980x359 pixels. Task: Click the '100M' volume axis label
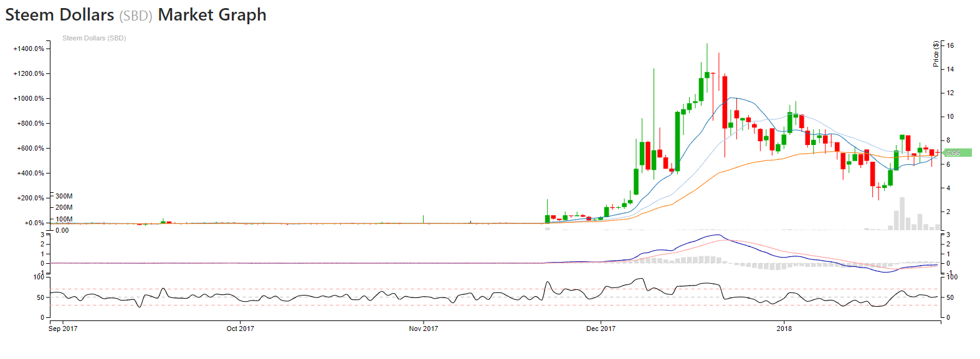click(64, 219)
